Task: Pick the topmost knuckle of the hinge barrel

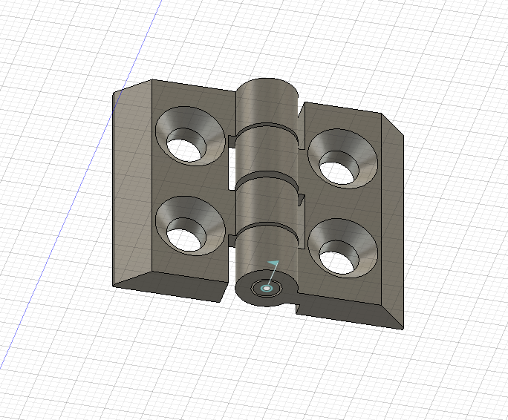Action: (x=267, y=104)
